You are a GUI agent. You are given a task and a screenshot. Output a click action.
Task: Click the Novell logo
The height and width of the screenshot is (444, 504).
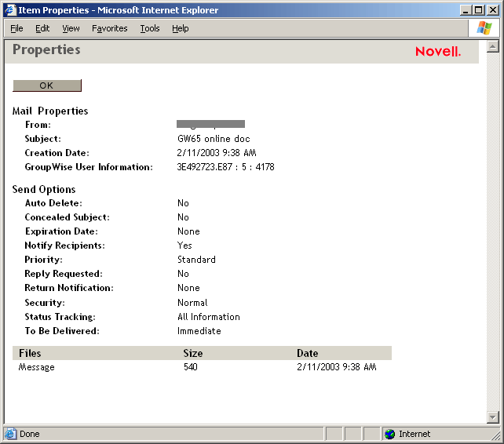pos(438,52)
